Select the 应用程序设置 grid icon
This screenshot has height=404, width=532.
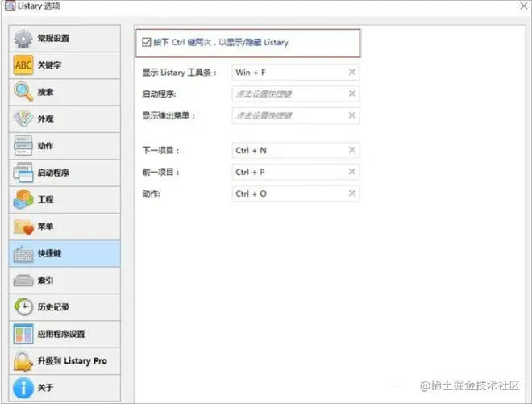(x=23, y=334)
